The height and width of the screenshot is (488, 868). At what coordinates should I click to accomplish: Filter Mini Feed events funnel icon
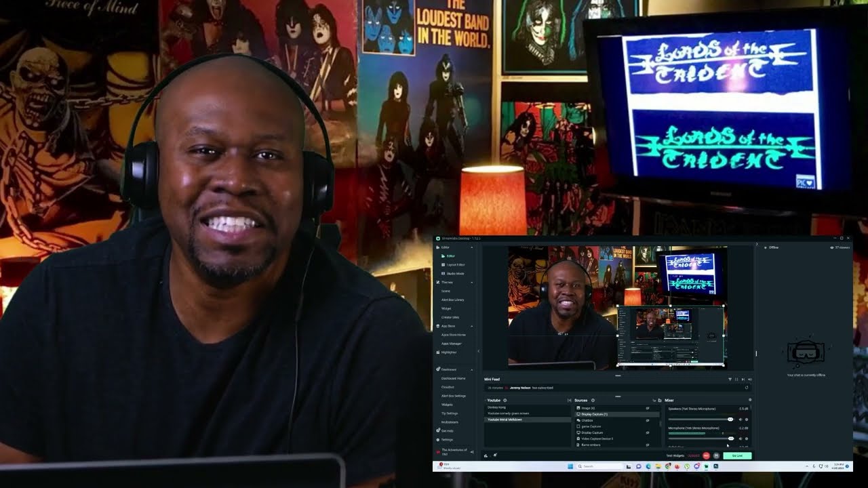[730, 380]
